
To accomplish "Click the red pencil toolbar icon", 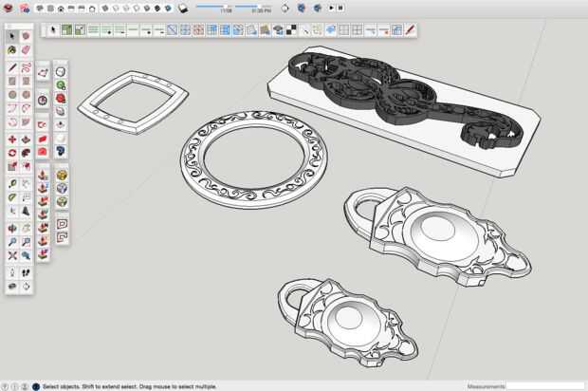I will tap(411, 30).
